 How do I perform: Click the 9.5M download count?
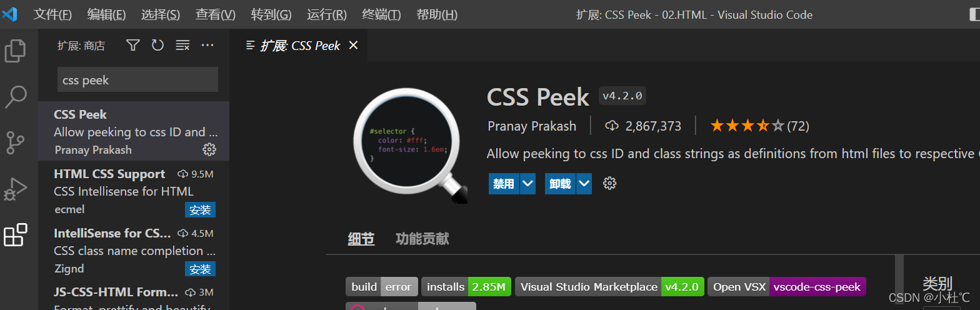(202, 174)
